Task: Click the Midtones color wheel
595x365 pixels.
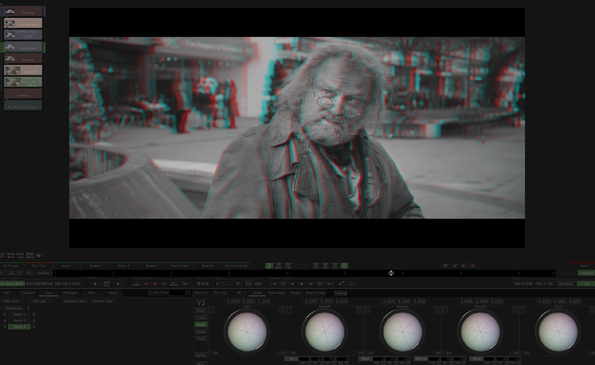Action: point(402,332)
